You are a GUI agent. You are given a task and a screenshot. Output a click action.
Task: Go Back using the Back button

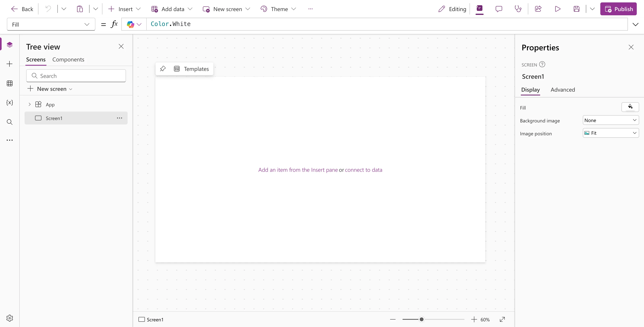tap(22, 9)
